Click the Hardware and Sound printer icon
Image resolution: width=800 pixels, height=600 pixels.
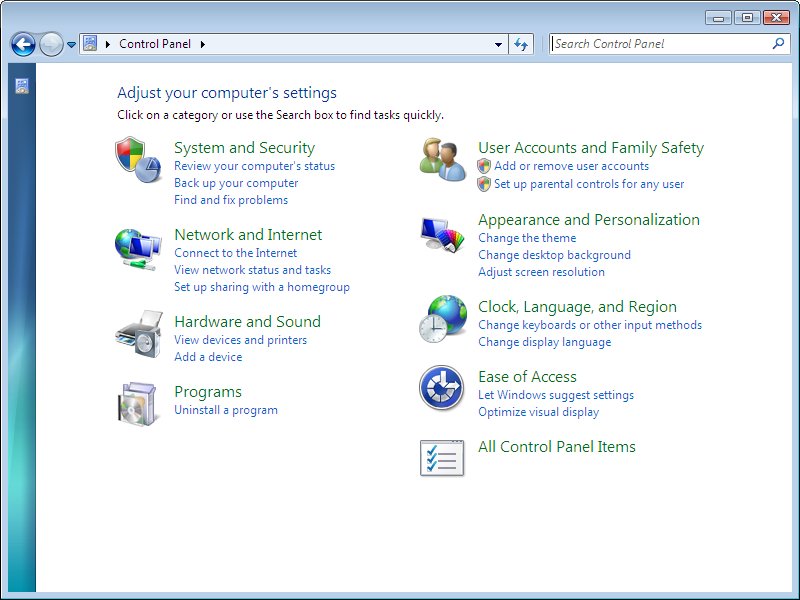tap(139, 334)
